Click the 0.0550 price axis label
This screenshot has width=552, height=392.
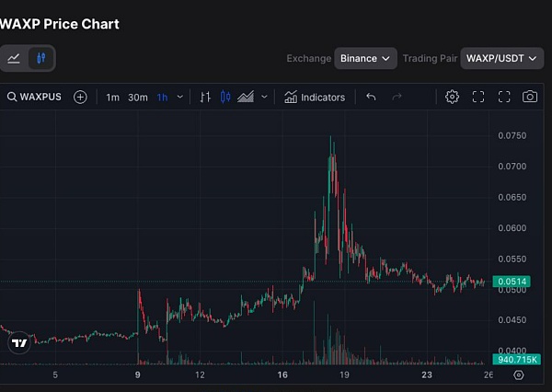click(x=512, y=259)
